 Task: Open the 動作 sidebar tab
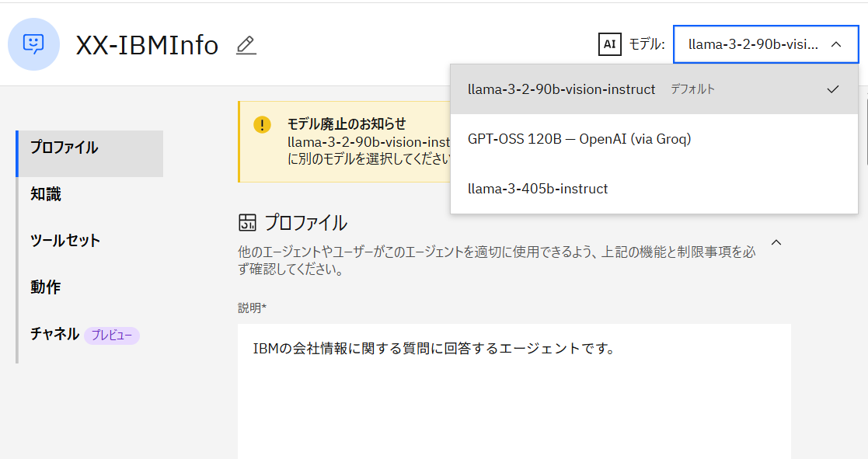(x=46, y=287)
